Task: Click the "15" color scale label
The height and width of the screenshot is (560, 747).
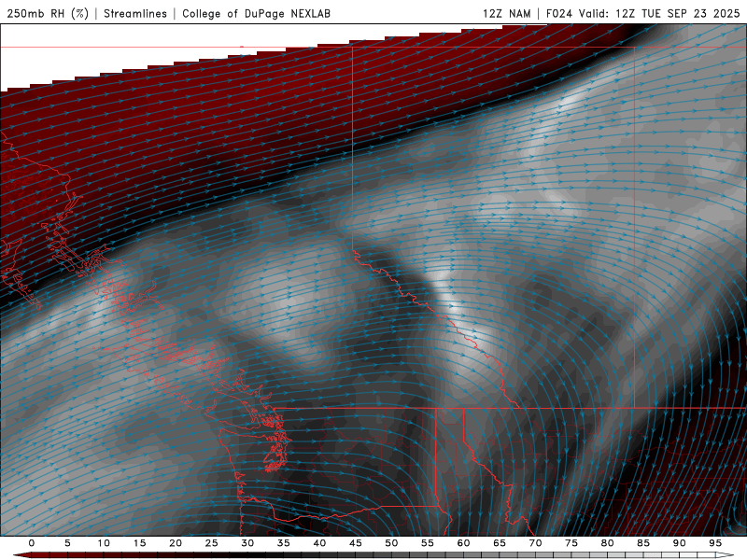Action: 139,543
